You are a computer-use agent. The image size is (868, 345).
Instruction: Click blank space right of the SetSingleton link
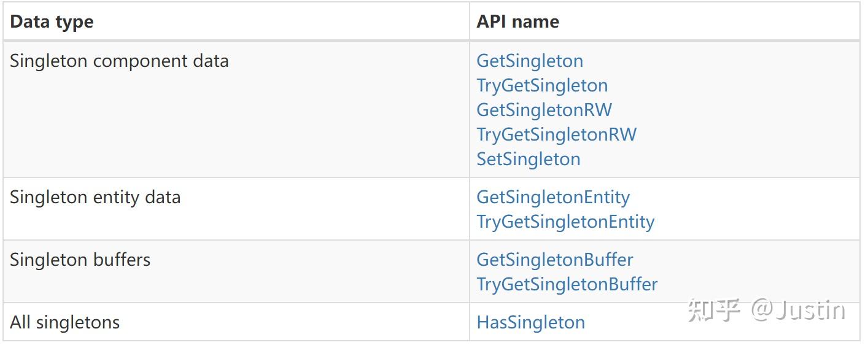[x=706, y=159]
